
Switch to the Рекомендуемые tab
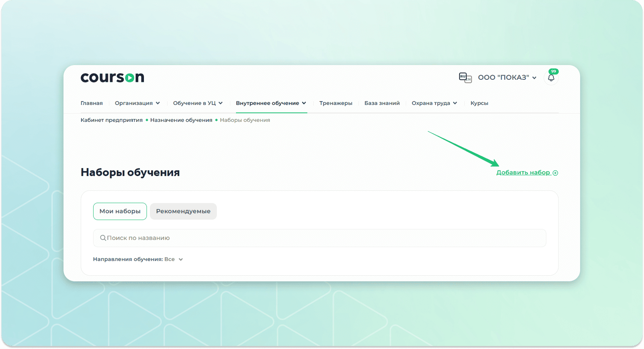tap(183, 211)
